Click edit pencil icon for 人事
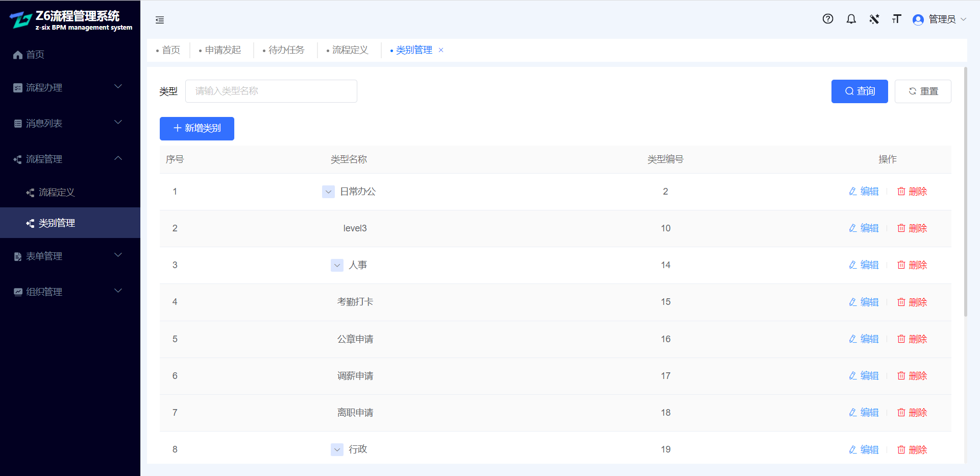Screen dimensions: 980x476 coord(852,265)
